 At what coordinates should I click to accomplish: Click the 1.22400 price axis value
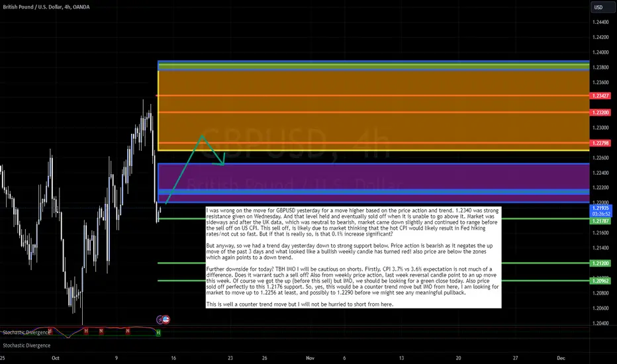600,173
